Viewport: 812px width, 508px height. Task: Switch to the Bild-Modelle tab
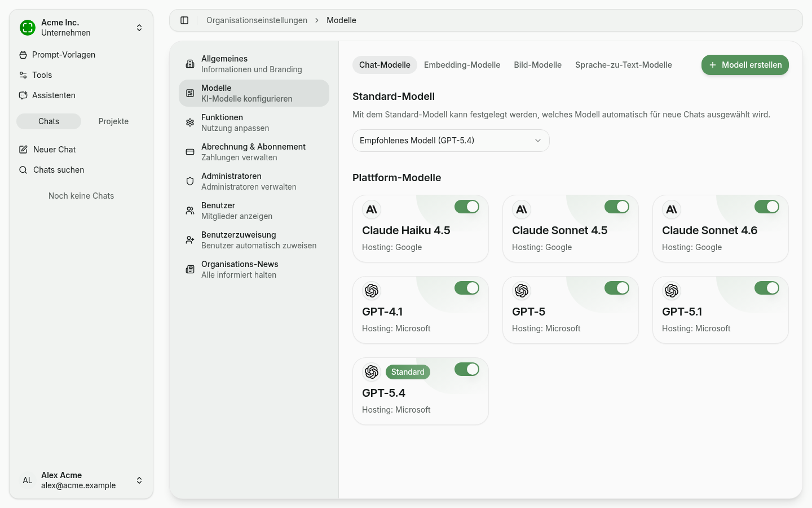click(x=537, y=65)
